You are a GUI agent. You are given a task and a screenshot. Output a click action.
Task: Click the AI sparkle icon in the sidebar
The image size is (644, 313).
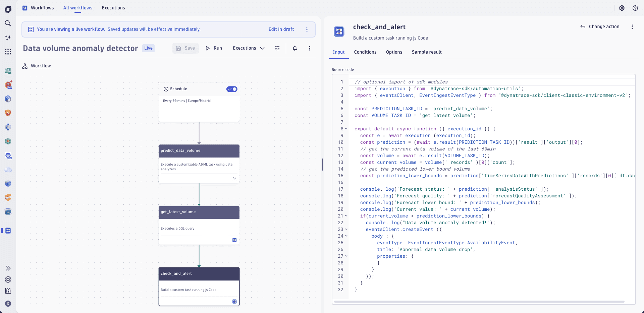[x=8, y=38]
